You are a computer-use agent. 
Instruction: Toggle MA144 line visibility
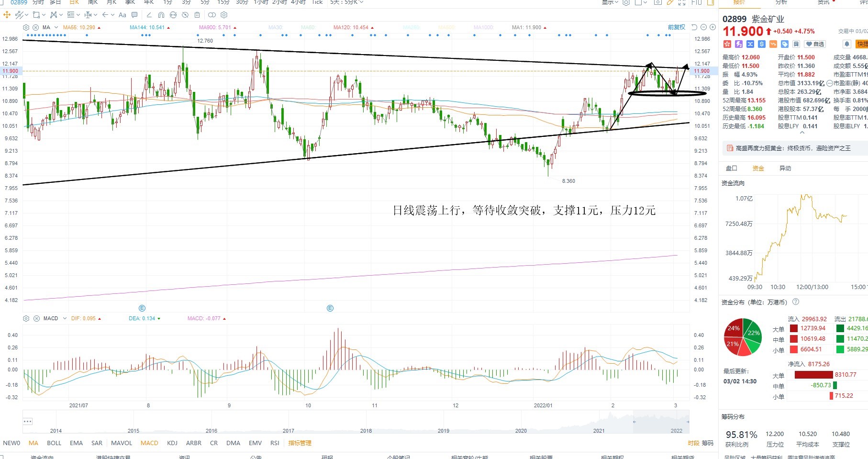[x=150, y=27]
